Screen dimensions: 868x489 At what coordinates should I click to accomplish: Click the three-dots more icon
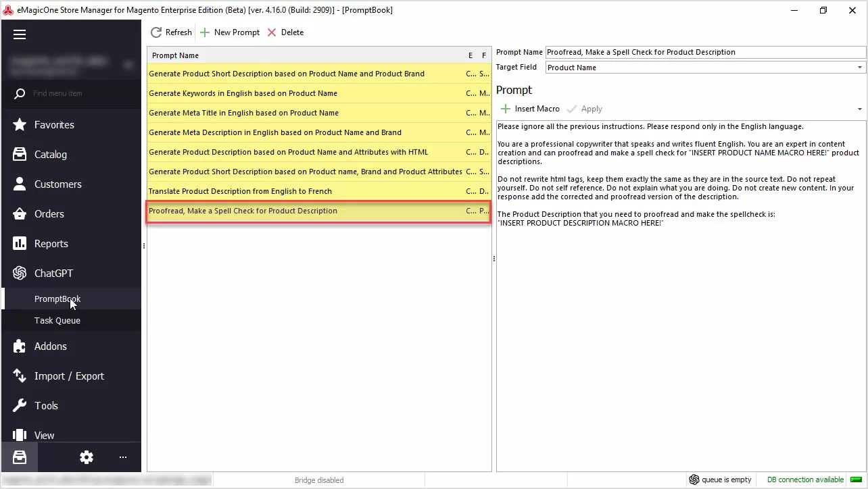click(x=123, y=457)
